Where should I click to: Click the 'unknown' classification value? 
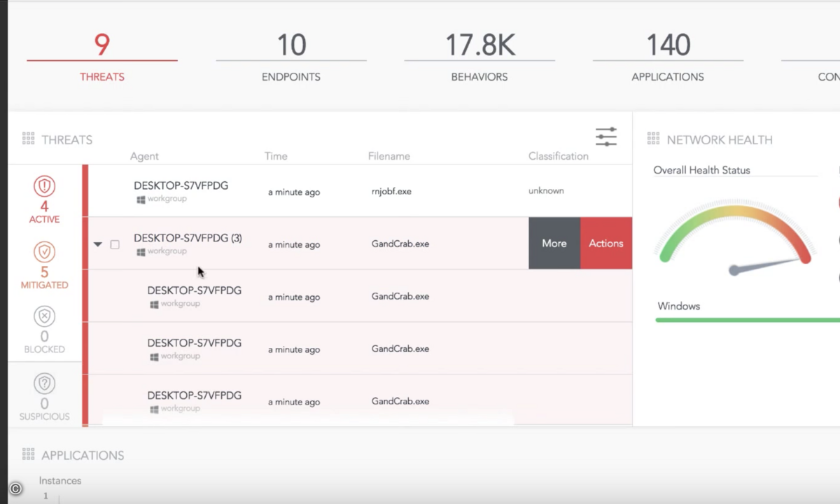(546, 190)
